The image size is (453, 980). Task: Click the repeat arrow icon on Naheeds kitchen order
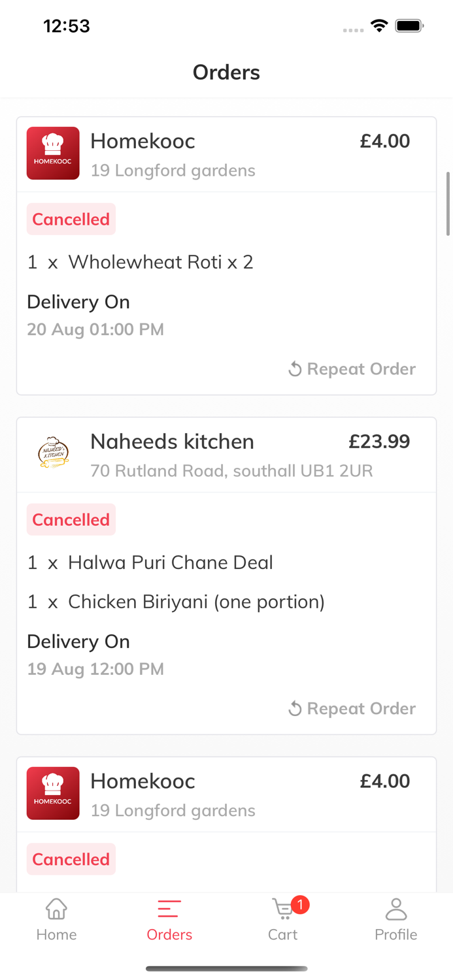click(295, 708)
